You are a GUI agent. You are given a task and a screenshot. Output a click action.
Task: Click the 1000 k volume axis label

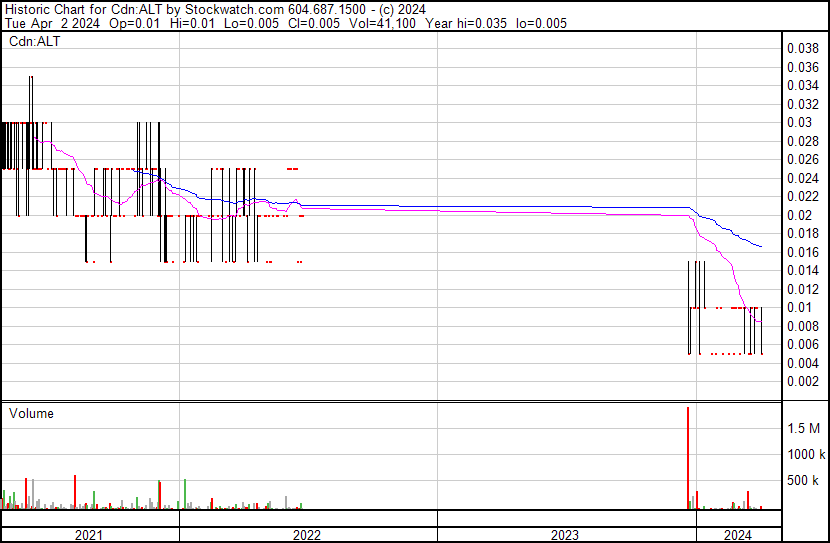(x=804, y=454)
